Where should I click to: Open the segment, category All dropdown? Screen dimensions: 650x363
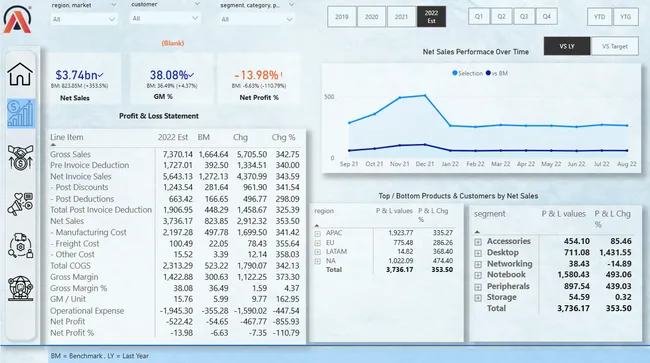(257, 19)
